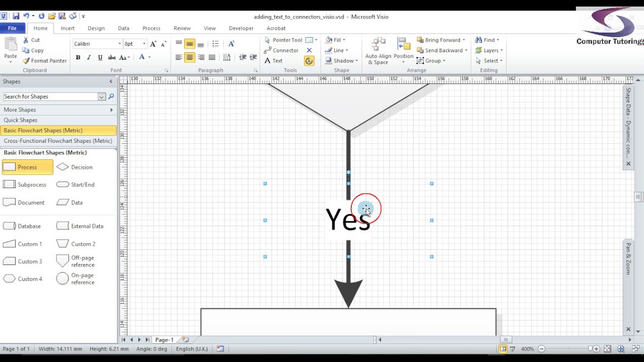The width and height of the screenshot is (644, 362).
Task: Toggle Underline formatting
Action: click(100, 57)
